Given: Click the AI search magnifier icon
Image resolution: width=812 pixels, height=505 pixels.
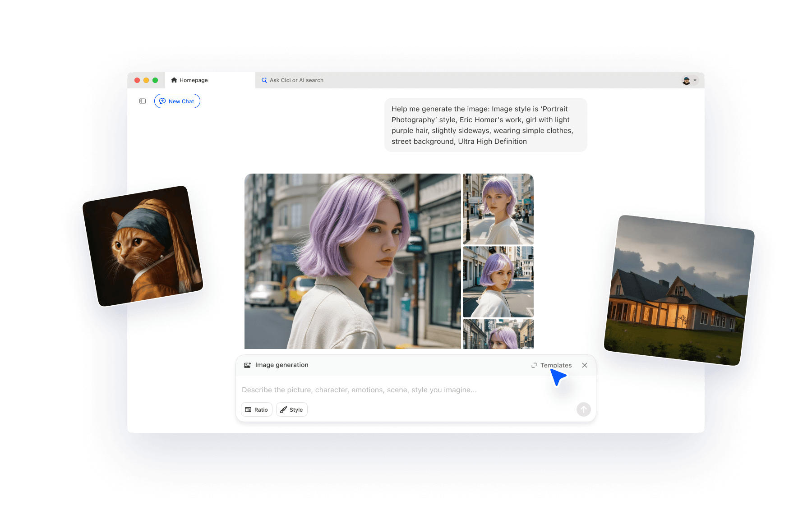Looking at the screenshot, I should [x=264, y=80].
